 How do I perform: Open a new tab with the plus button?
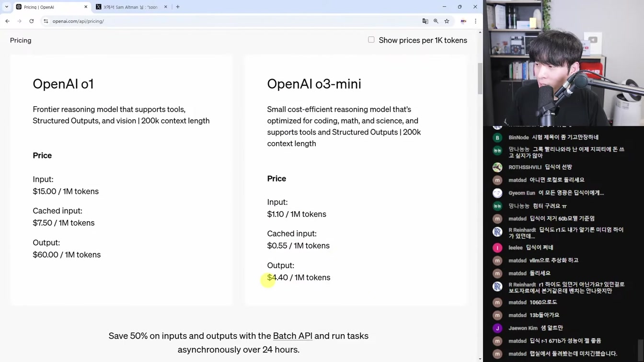(178, 7)
